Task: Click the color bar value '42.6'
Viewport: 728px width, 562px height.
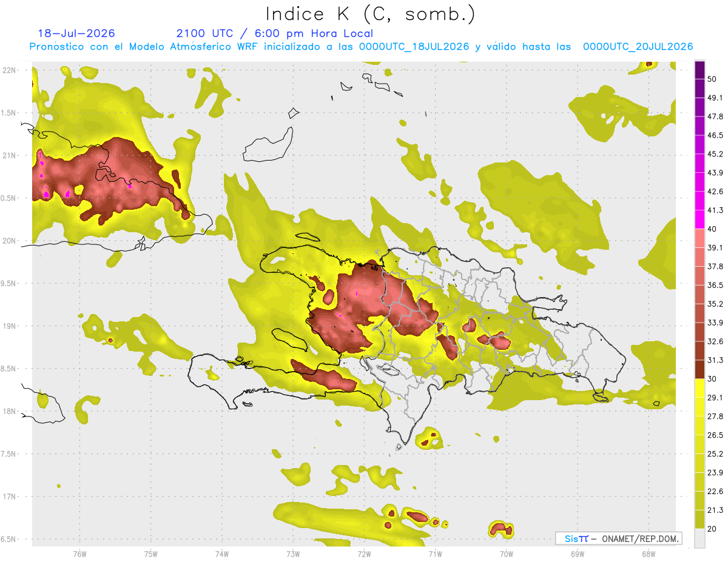Action: pyautogui.click(x=716, y=192)
